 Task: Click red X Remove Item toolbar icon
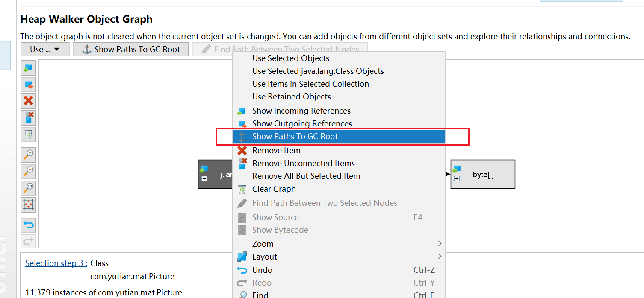click(28, 101)
